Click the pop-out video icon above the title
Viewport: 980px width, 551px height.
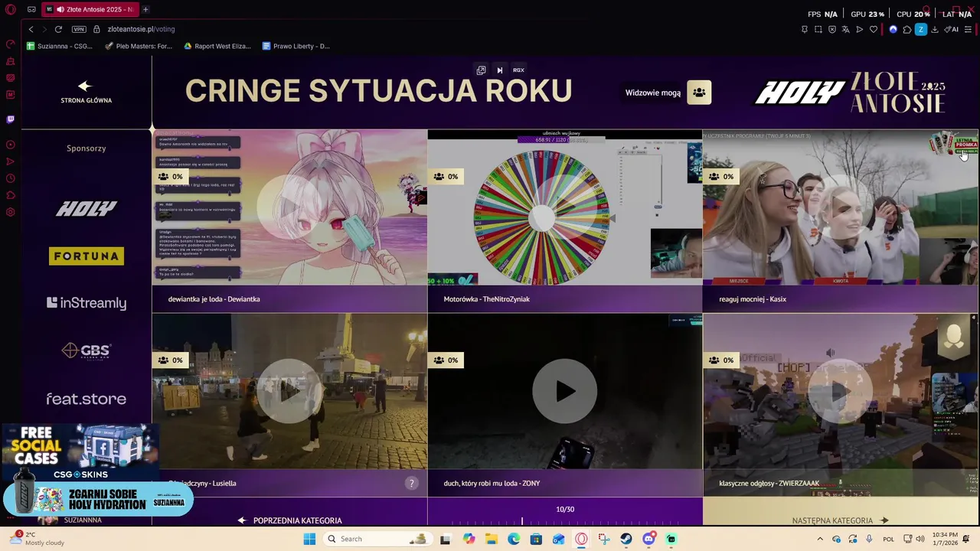click(481, 70)
